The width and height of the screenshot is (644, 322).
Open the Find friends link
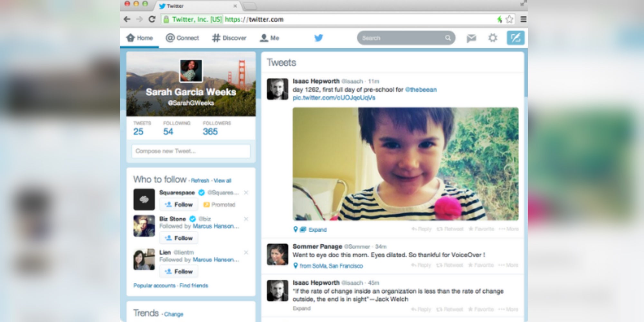pyautogui.click(x=194, y=285)
